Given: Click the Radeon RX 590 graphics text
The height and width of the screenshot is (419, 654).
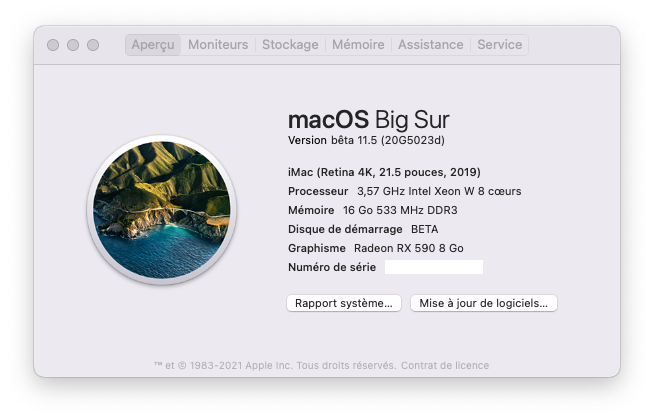Looking at the screenshot, I should [409, 248].
